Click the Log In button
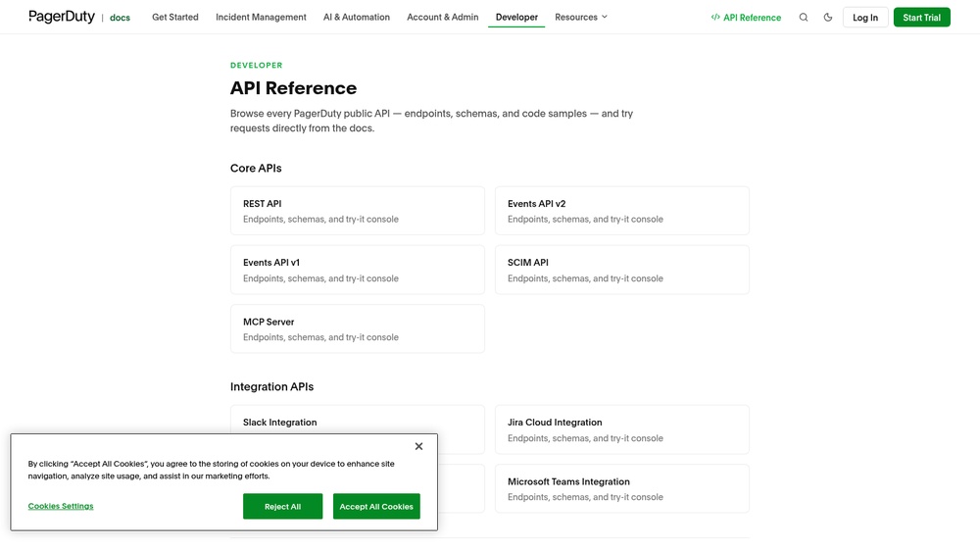The width and height of the screenshot is (980, 551). [x=865, y=18]
